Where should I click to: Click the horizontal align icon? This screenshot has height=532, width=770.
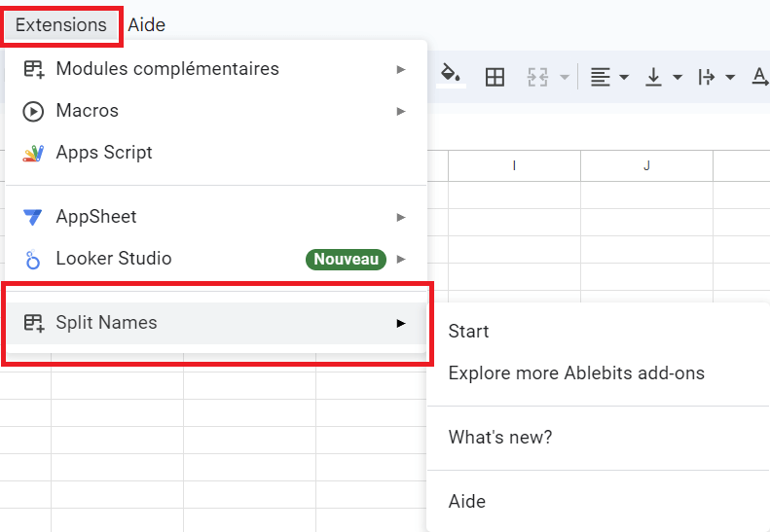[601, 78]
